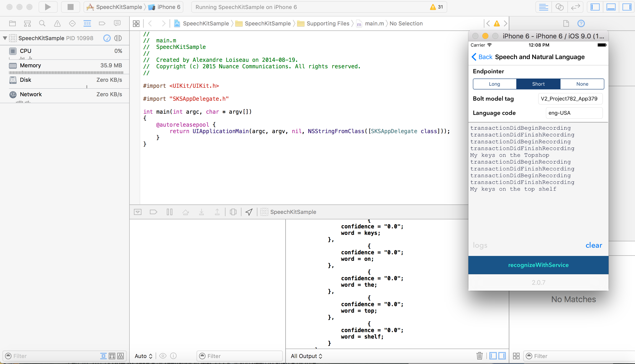Image resolution: width=635 pixels, height=364 pixels.
Task: Clear console with the trash icon
Action: pyautogui.click(x=479, y=356)
